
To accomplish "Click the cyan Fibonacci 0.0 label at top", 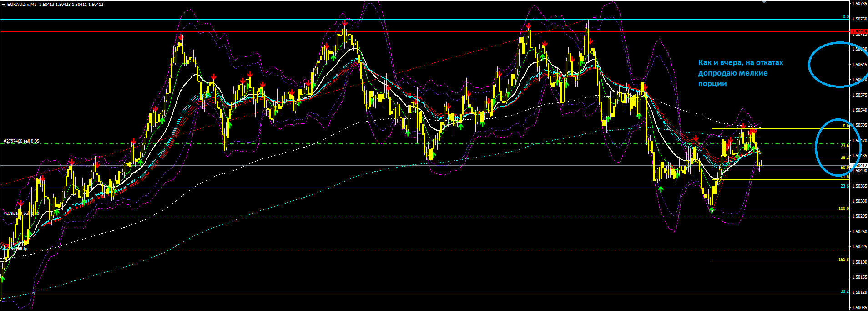I will coord(846,17).
